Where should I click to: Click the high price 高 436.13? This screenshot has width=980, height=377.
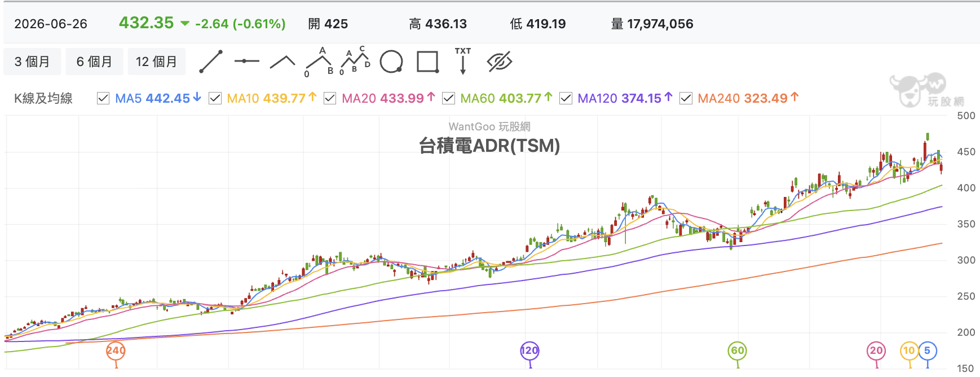[x=438, y=24]
